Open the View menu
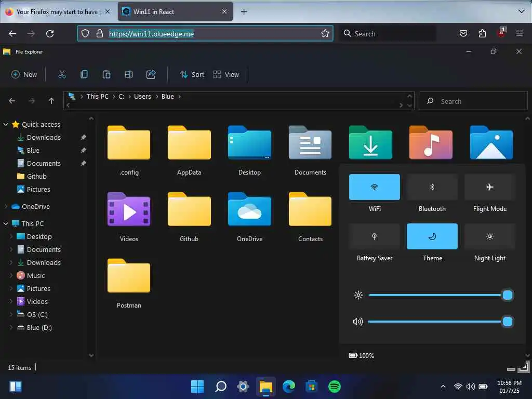Screen dimensions: 532x399 [226, 74]
